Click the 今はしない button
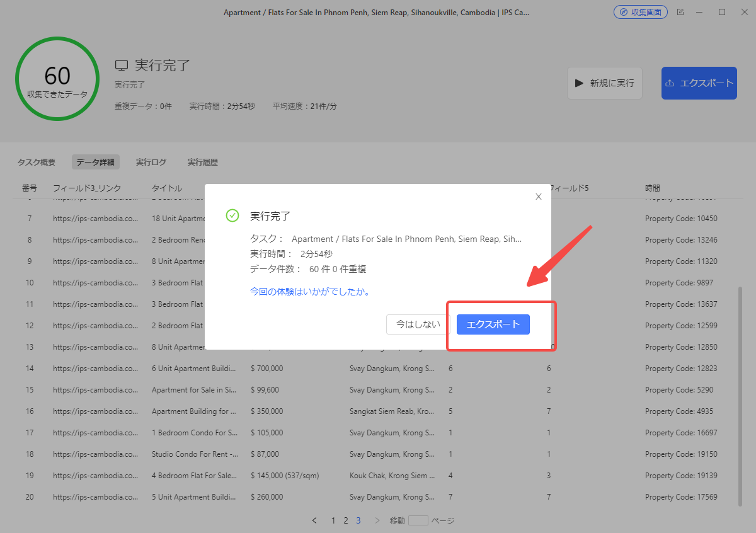 coord(418,324)
